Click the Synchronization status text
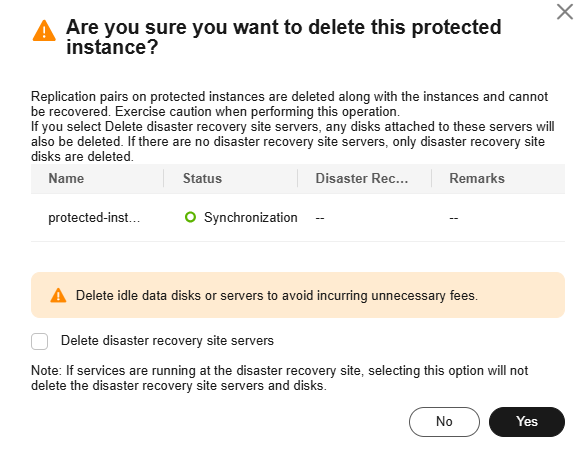Image resolution: width=584 pixels, height=453 pixels. click(251, 218)
